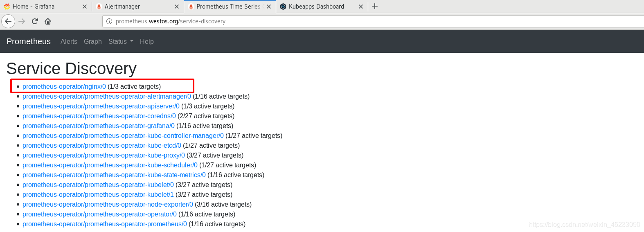644x232 pixels.
Task: Open the prometheus-operator/nginx/0 link
Action: click(x=64, y=86)
